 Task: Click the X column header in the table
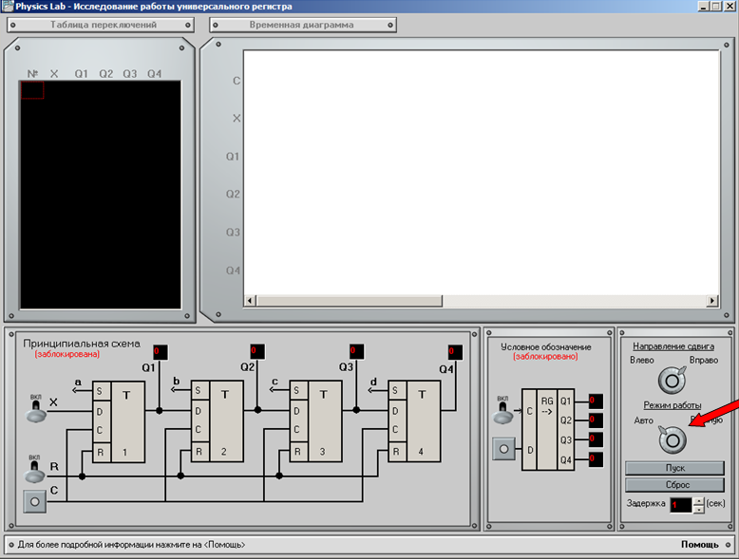tap(54, 74)
